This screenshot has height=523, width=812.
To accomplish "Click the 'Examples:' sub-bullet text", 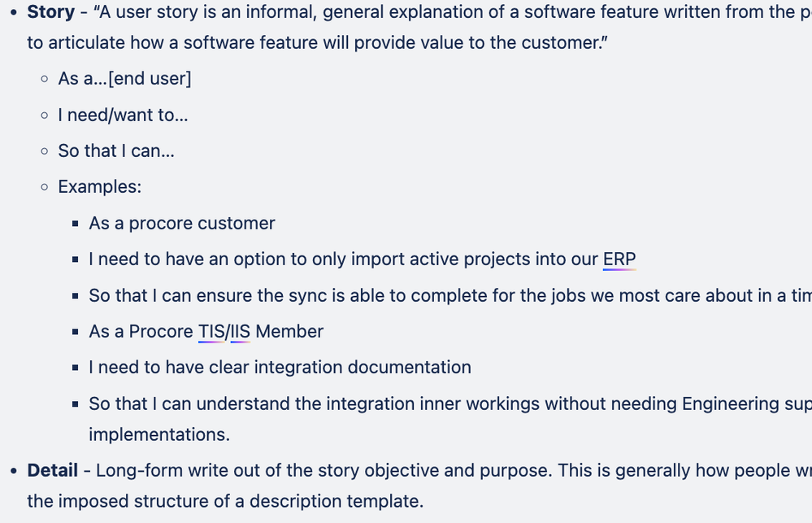I will [99, 187].
